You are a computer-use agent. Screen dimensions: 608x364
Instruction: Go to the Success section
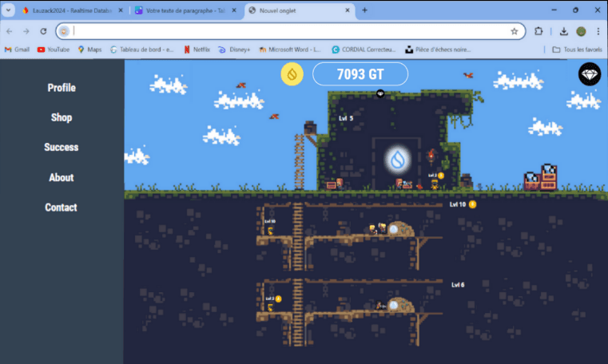[62, 148]
